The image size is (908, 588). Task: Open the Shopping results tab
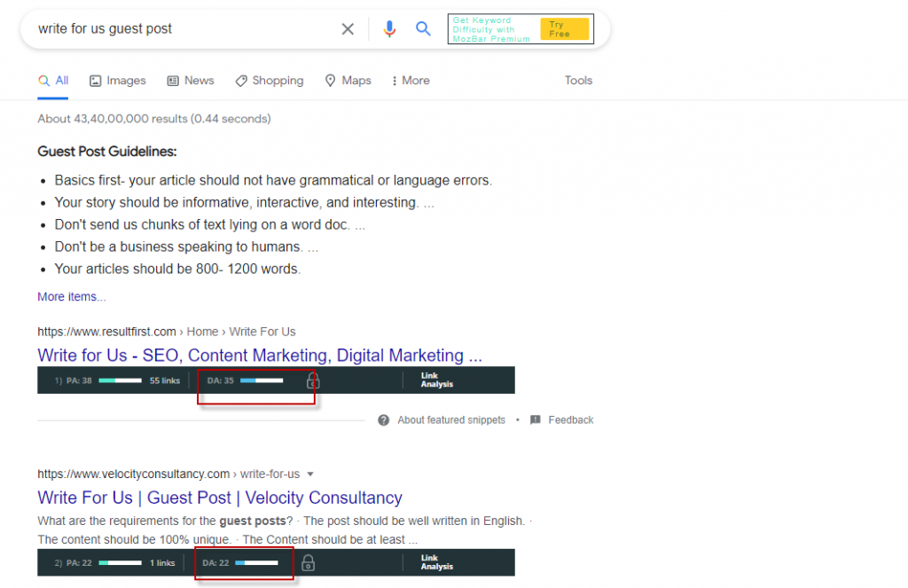pos(269,81)
